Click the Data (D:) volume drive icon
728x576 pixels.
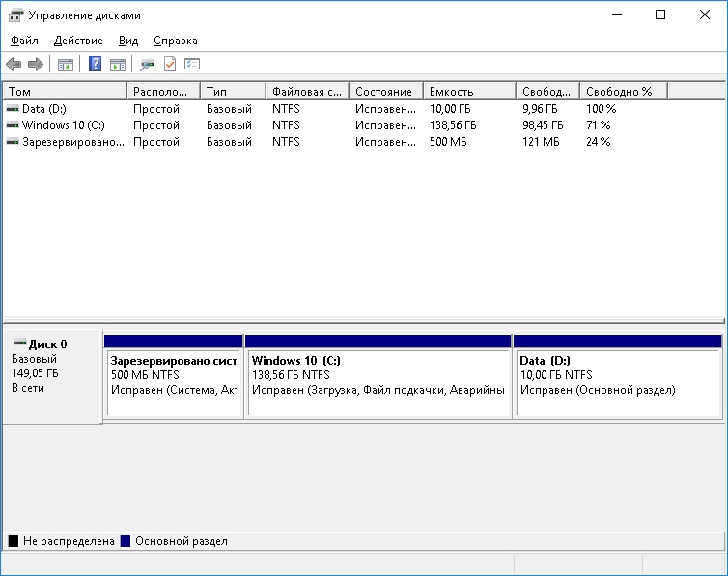coord(13,109)
